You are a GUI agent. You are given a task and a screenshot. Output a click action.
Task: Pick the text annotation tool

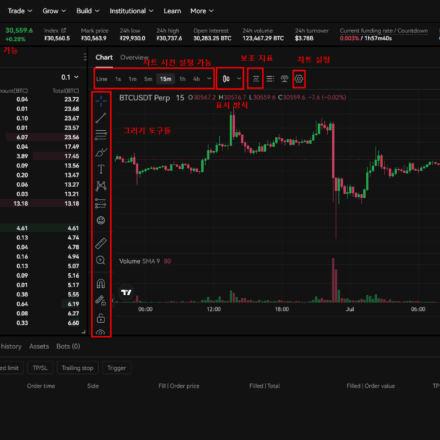pyautogui.click(x=101, y=169)
